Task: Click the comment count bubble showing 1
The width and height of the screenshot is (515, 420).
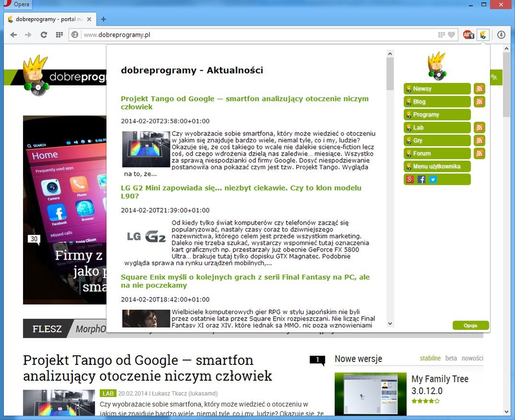Action: pyautogui.click(x=317, y=360)
